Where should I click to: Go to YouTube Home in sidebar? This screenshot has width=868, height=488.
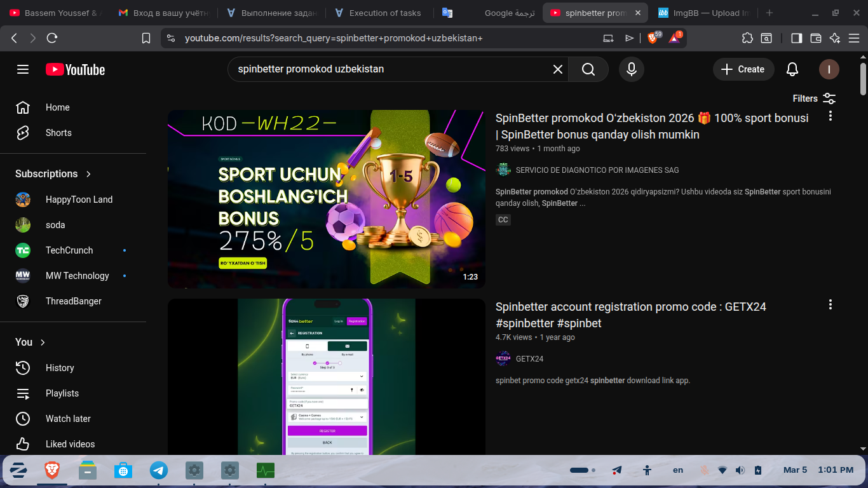[73, 107]
